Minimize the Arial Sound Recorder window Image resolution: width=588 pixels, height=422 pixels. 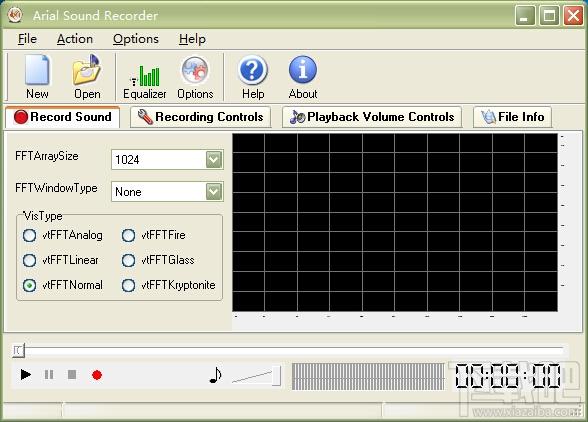pyautogui.click(x=525, y=15)
